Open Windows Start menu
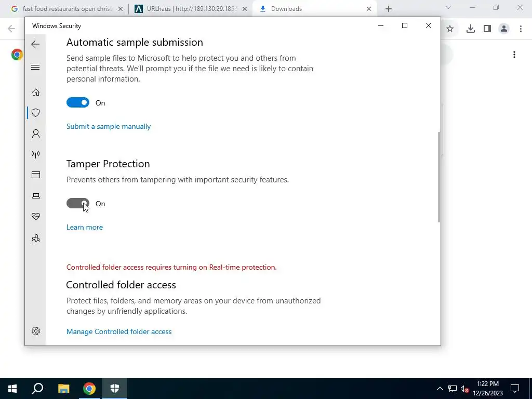This screenshot has height=399, width=532. (12, 389)
